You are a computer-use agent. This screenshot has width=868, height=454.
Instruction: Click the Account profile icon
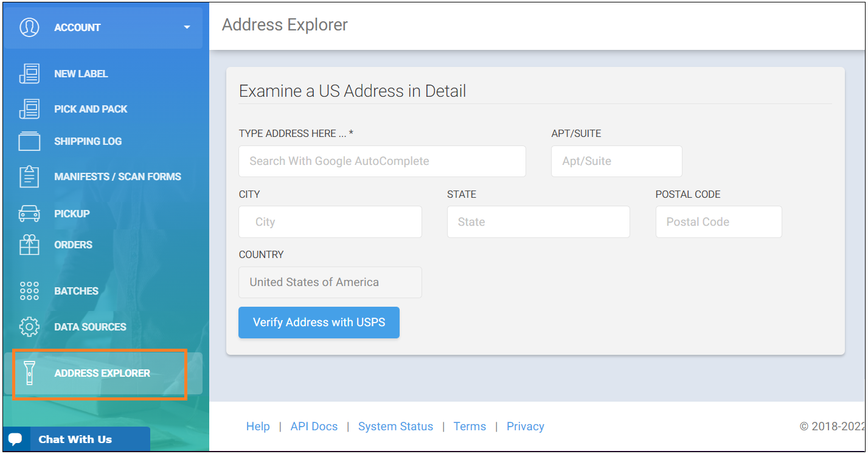29,27
